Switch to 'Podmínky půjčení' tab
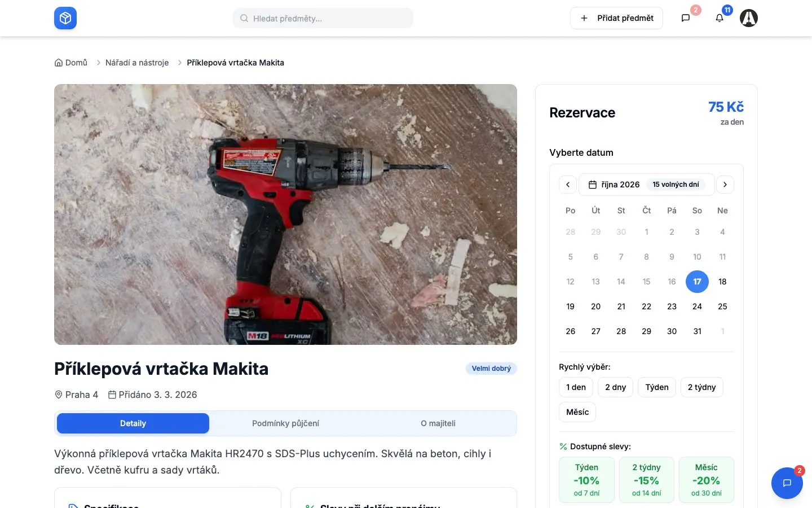This screenshot has width=812, height=508. click(285, 423)
